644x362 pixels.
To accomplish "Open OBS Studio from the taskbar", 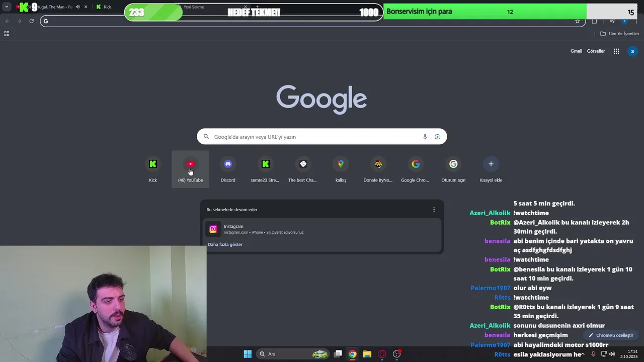I will click(397, 354).
